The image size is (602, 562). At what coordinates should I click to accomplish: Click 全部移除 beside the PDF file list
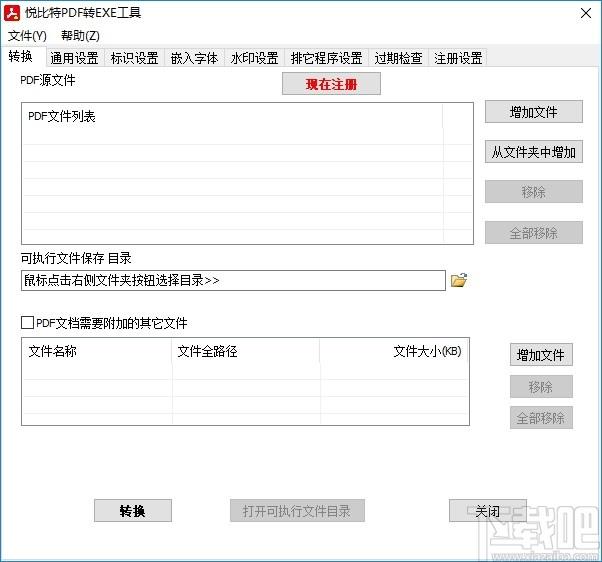point(534,232)
